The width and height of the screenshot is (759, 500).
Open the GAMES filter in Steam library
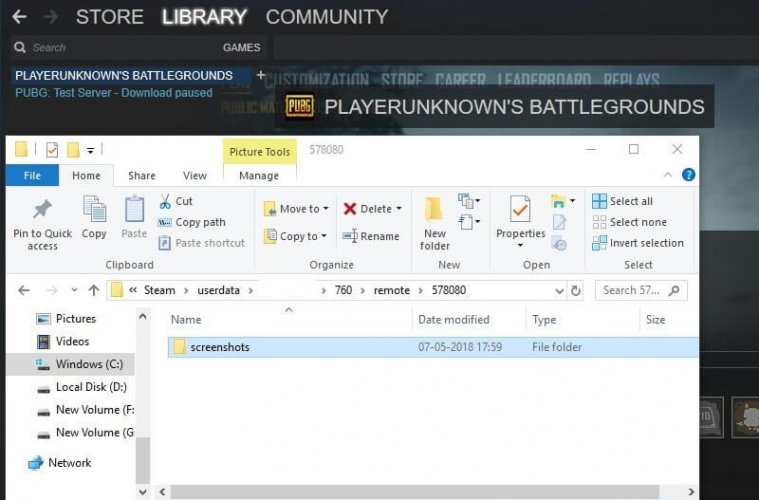pos(242,47)
